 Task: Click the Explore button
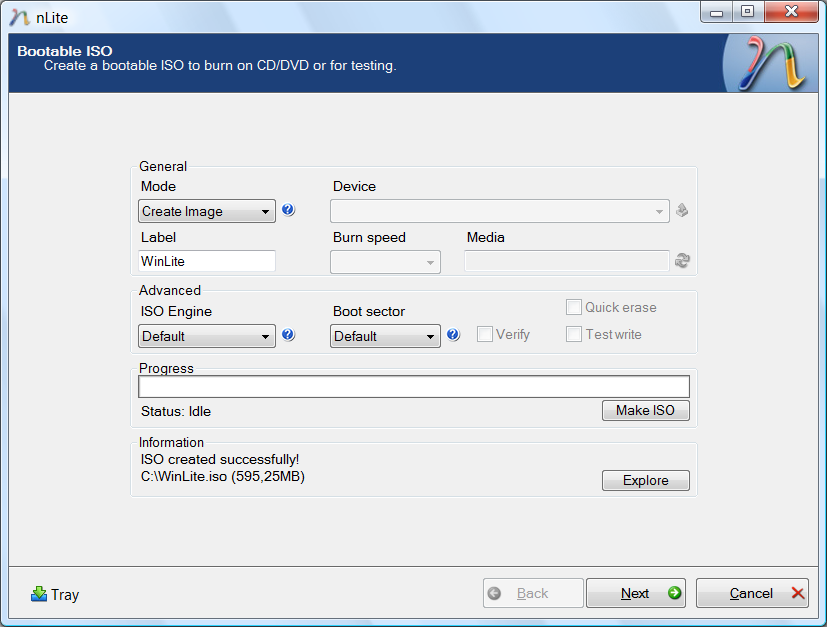(646, 480)
